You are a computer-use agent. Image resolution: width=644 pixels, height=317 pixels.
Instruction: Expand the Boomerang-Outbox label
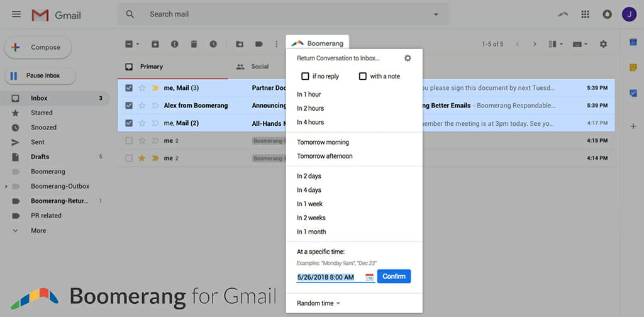click(x=6, y=186)
